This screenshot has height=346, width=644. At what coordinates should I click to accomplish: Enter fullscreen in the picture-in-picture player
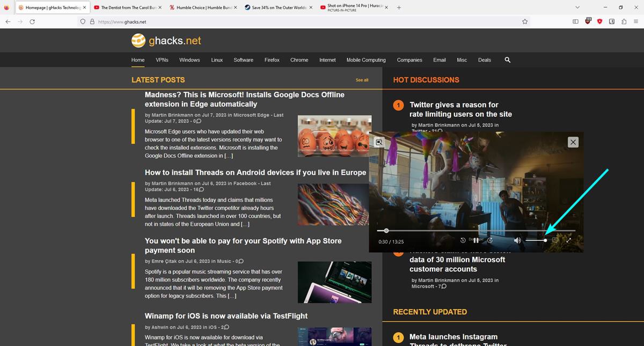[x=569, y=240]
